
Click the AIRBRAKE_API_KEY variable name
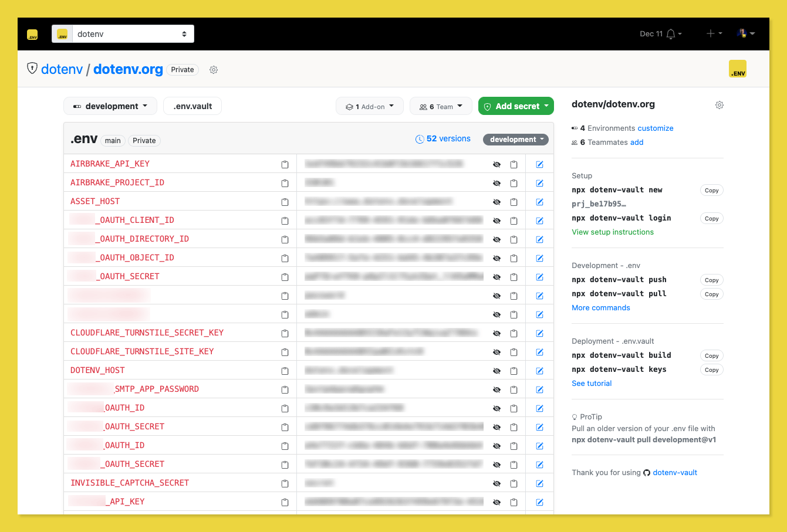[x=110, y=164]
